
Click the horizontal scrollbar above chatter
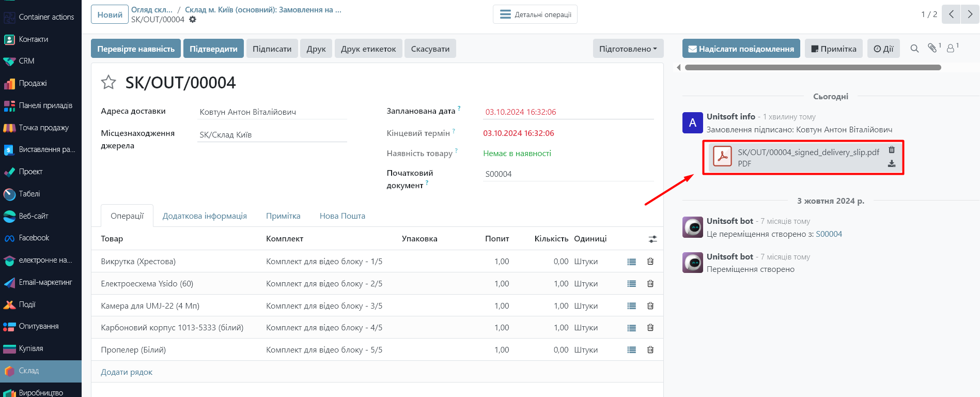click(812, 68)
